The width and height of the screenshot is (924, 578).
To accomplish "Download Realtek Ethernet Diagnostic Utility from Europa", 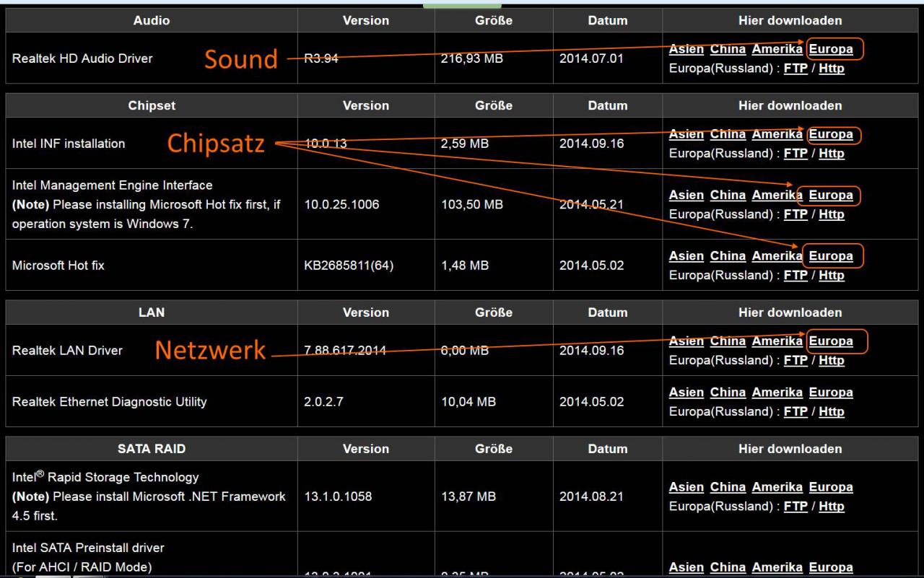I will 831,393.
